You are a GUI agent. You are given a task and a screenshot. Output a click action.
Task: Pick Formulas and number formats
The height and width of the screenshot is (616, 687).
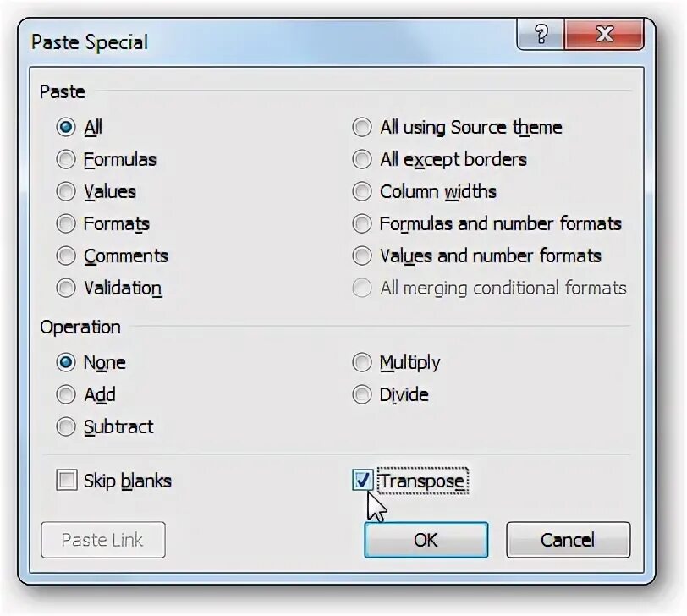362,223
